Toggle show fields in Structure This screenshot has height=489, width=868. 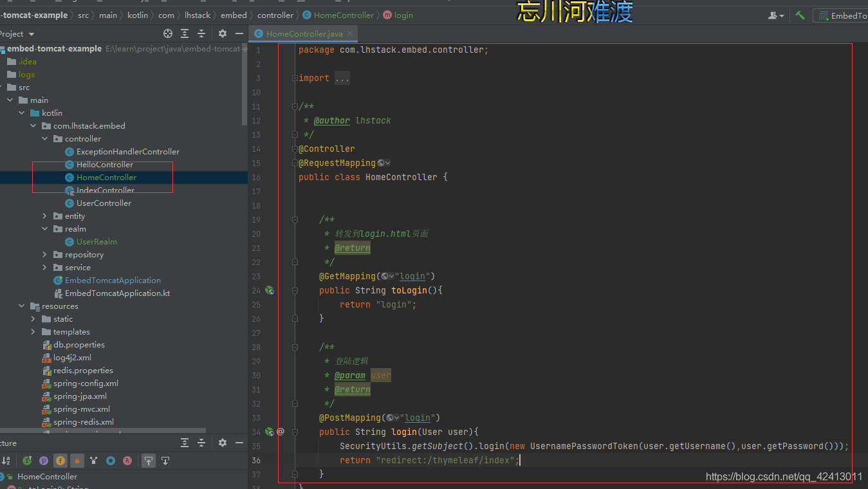click(60, 461)
